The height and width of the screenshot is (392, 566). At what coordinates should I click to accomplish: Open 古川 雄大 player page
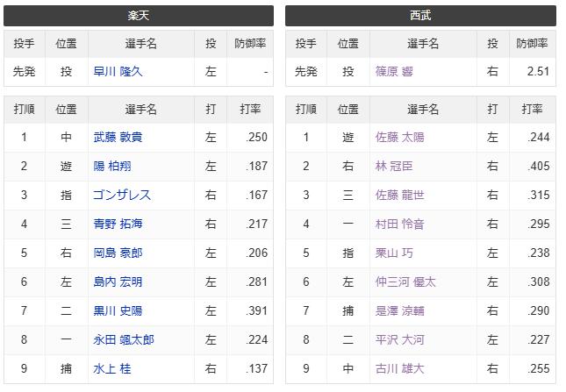[x=399, y=368]
